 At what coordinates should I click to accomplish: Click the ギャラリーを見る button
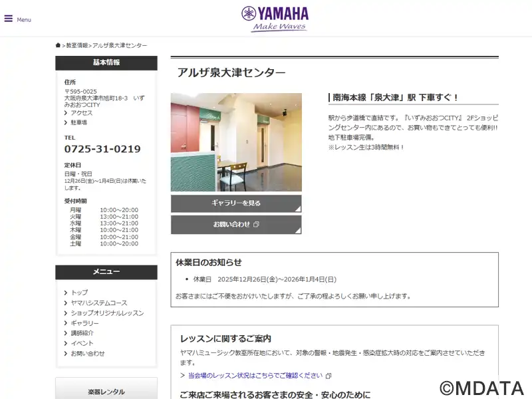click(x=236, y=203)
